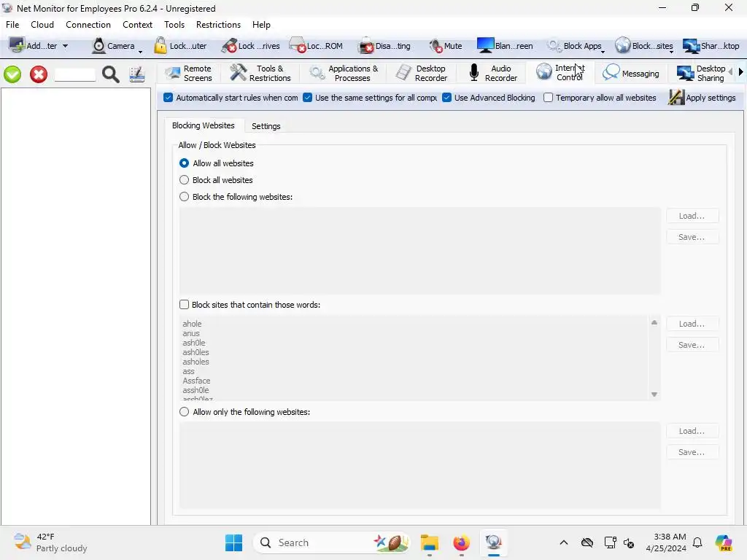Click the magnifying glass search icon
Viewport: 747px width, 560px height.
coord(111,74)
